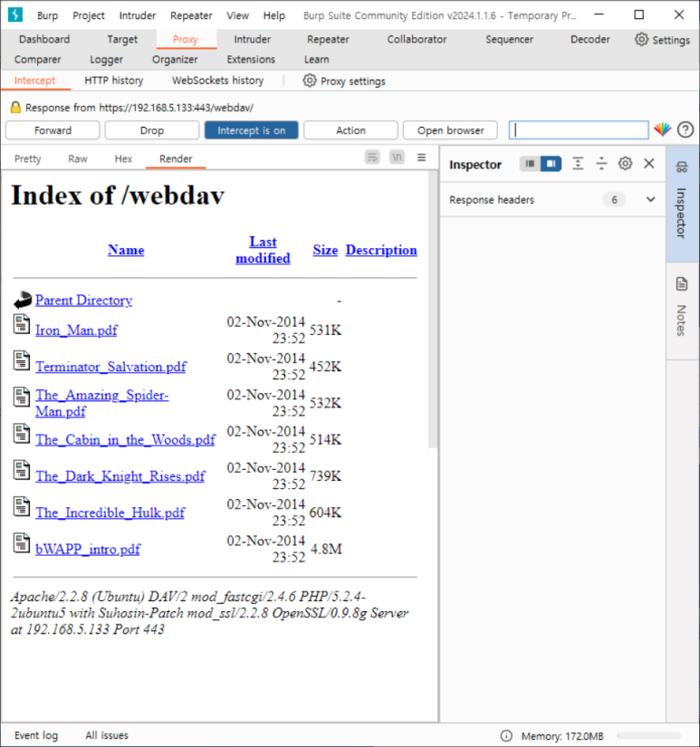
Task: Open the HTTP history tab
Action: click(x=114, y=81)
